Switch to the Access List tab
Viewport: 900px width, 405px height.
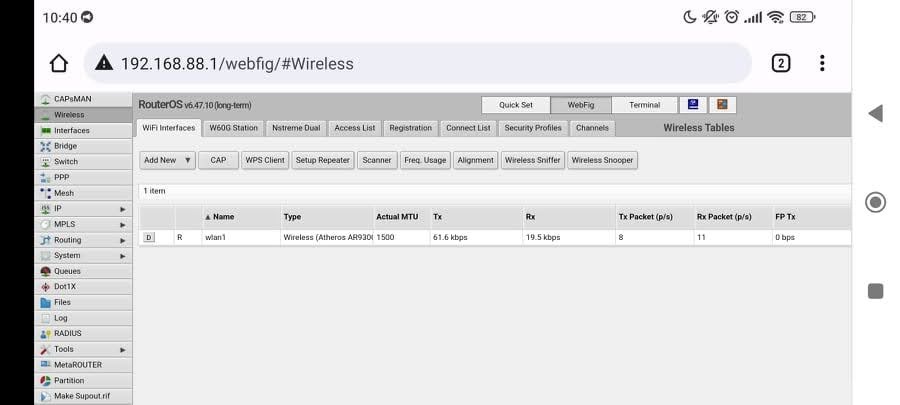[355, 128]
